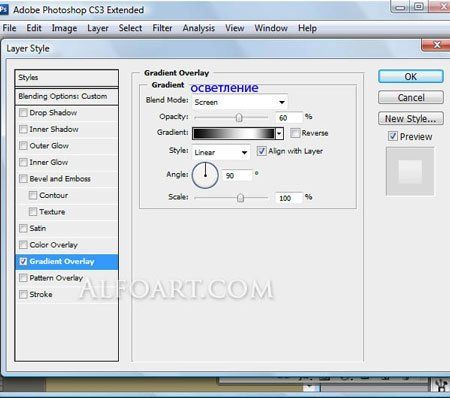The image size is (450, 398).
Task: Open the Window menu
Action: [271, 28]
